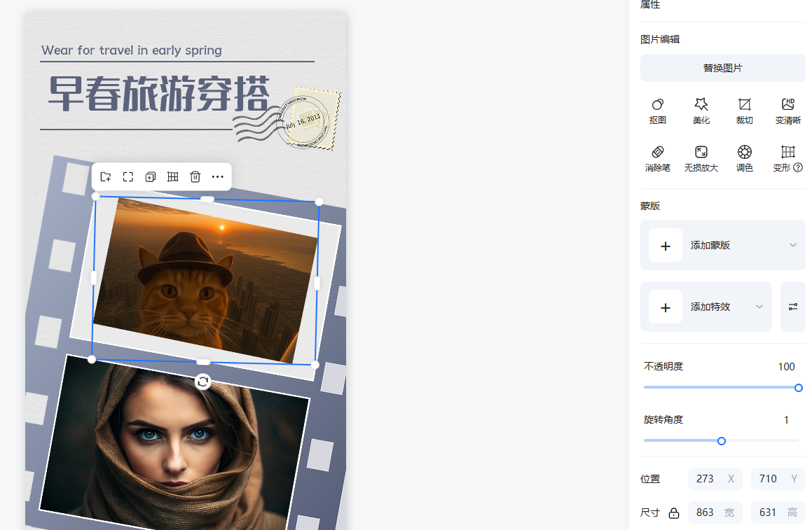The height and width of the screenshot is (530, 812).
Task: Delete the selected image with the trash icon
Action: coord(195,177)
